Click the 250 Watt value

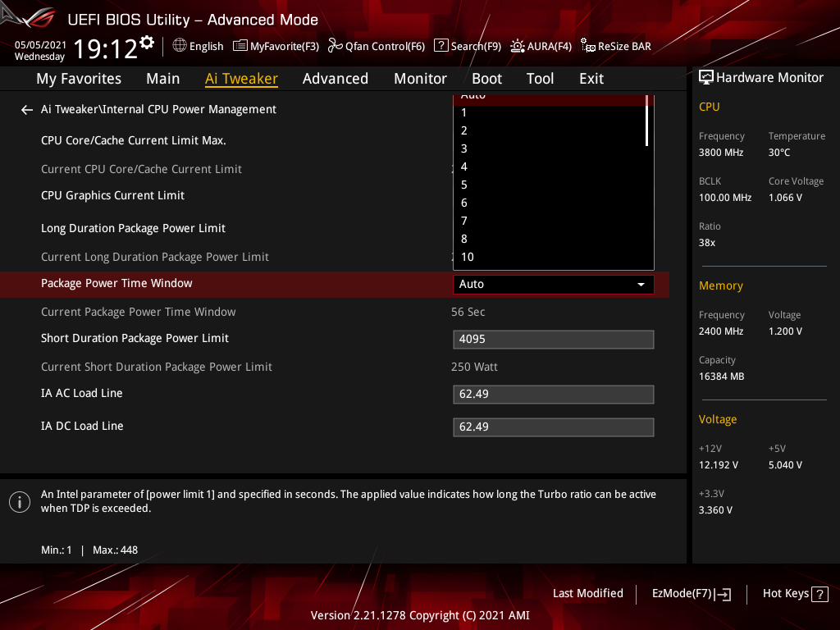pos(474,367)
